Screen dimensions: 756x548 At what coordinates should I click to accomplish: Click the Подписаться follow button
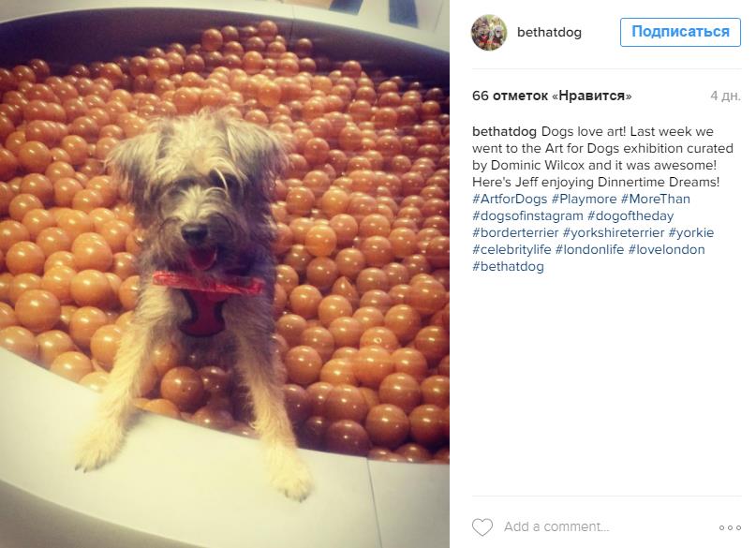click(680, 32)
